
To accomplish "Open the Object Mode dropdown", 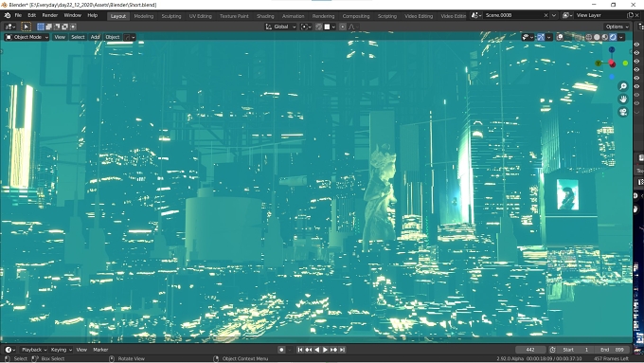I will click(x=27, y=37).
